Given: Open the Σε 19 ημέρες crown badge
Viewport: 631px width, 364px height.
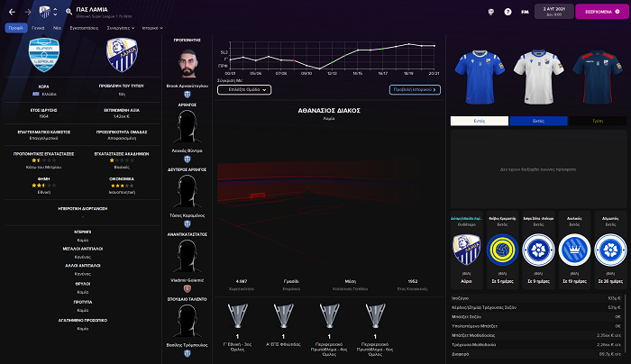Looking at the screenshot, I should point(574,250).
